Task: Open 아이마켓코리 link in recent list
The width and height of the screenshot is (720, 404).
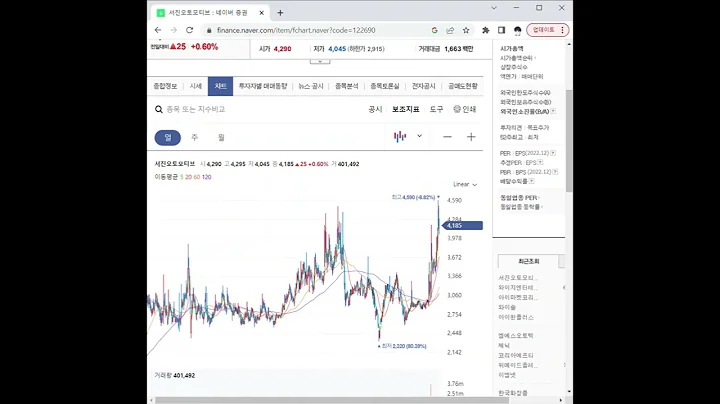Action: (x=518, y=297)
